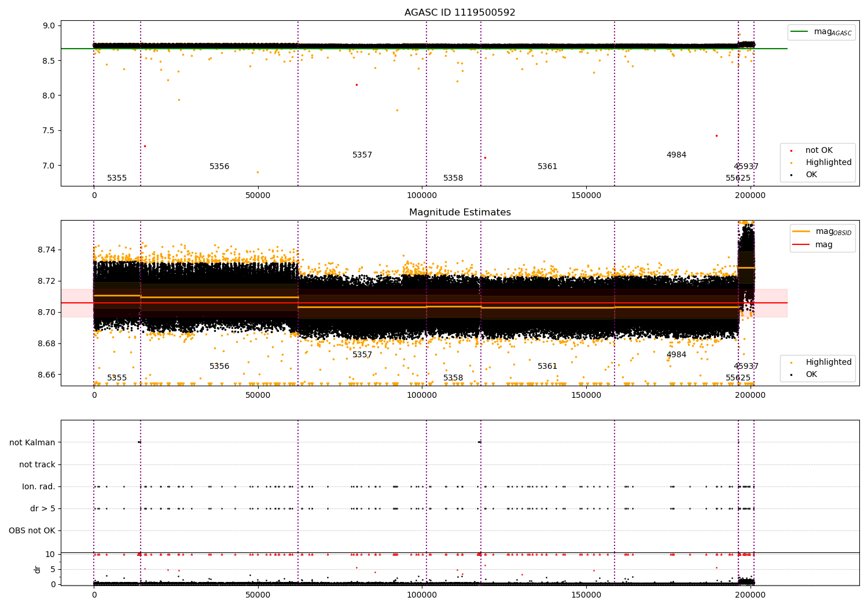868x608 pixels.
Task: Click the 50000 x-tick of the top plot
Action: coord(258,196)
